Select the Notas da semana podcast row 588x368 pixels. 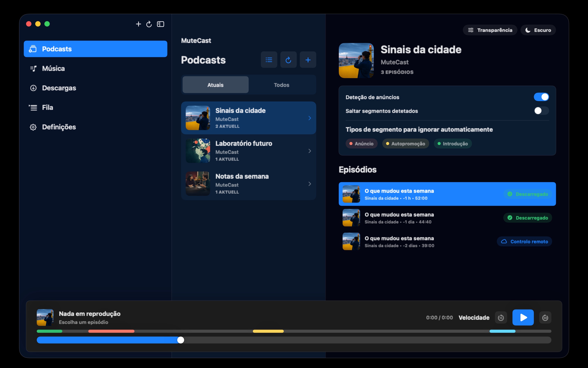[x=248, y=184]
